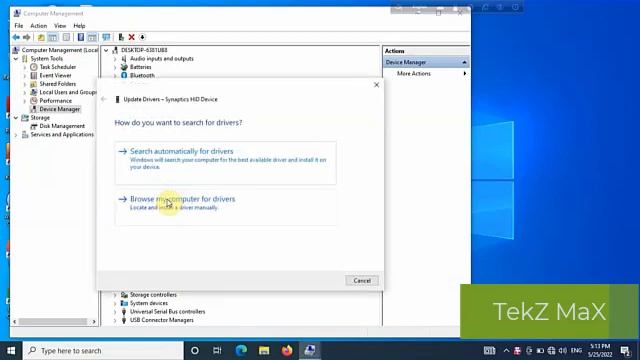Click Browse my computer for drivers
Image resolution: width=640 pixels, height=360 pixels.
coord(226,207)
